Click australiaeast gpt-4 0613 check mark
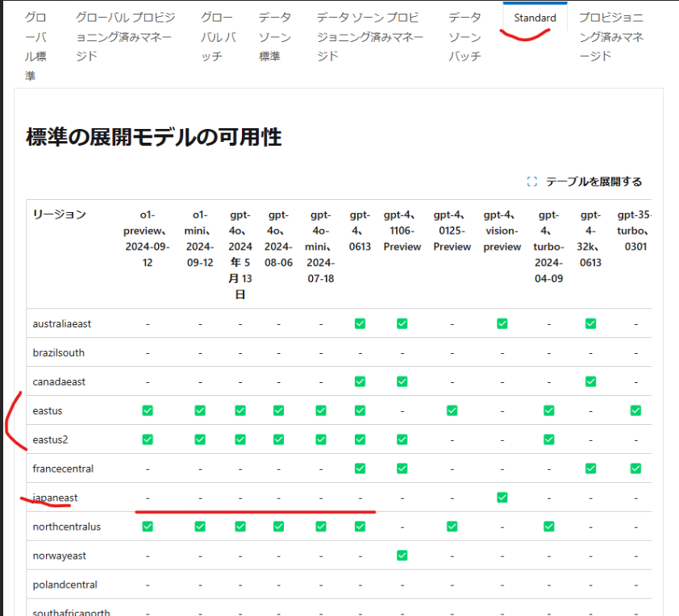679x616 pixels. tap(360, 323)
